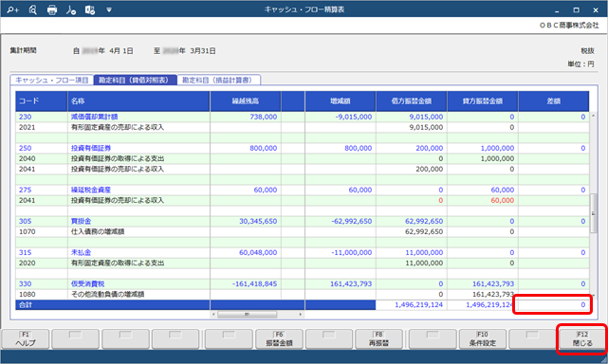Select account code 305
Image resolution: width=608 pixels, height=364 pixels.
click(26, 222)
